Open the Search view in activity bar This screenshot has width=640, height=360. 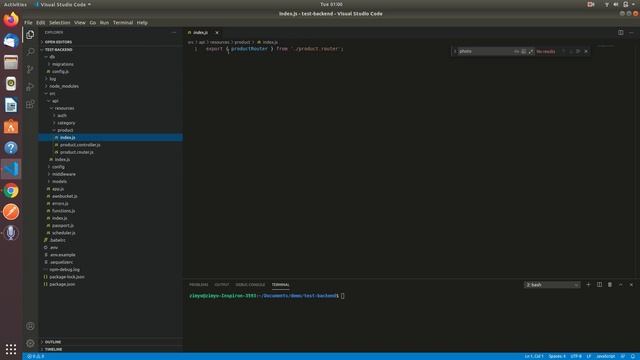click(30, 52)
